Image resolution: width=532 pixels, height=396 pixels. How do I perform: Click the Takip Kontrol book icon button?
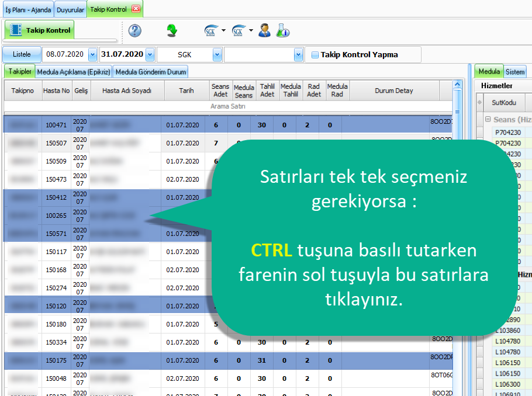[39, 30]
